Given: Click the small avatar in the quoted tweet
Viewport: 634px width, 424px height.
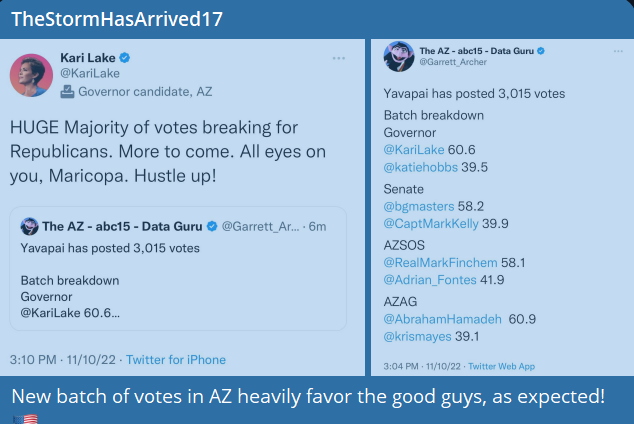Looking at the screenshot, I should (29, 226).
